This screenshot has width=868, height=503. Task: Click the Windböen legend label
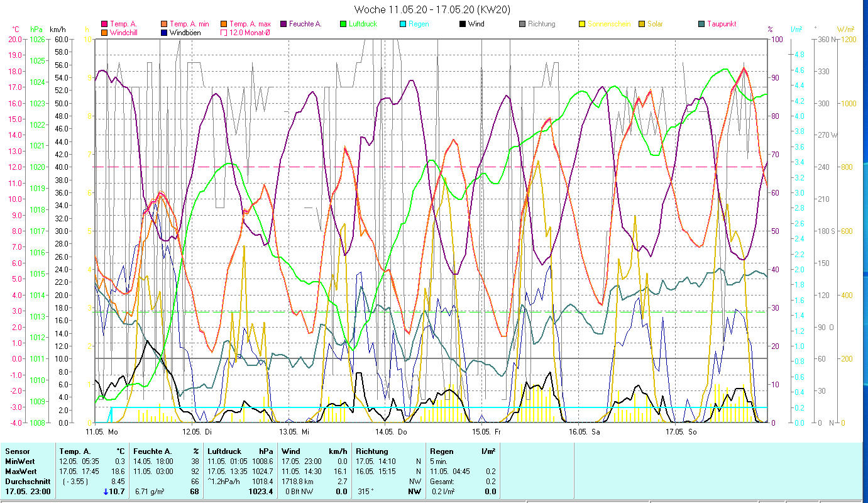click(185, 32)
